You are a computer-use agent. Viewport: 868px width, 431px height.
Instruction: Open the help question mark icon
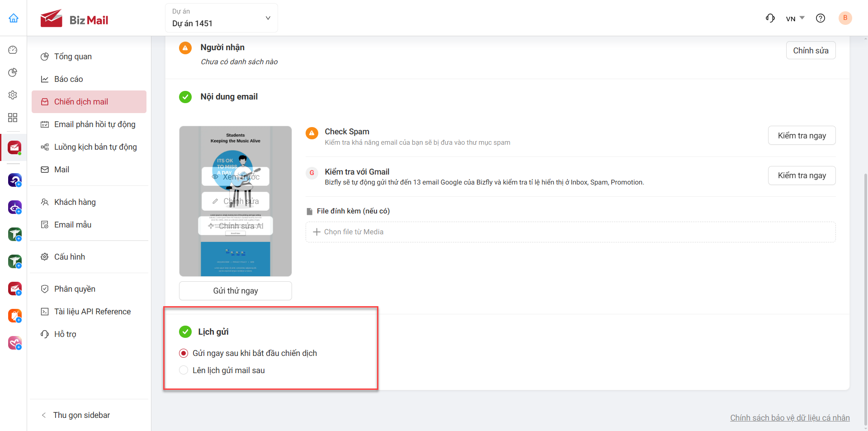[x=821, y=18]
